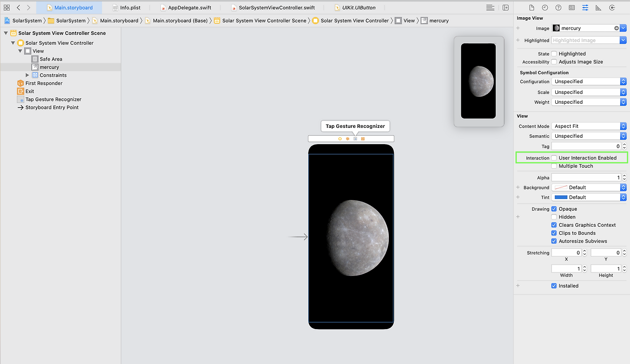This screenshot has width=630, height=364.
Task: Click the Alpha value field
Action: click(586, 178)
